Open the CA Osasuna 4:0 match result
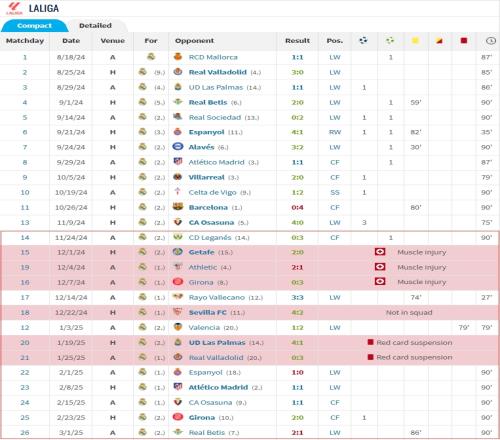This screenshot has width=500, height=440. click(x=297, y=222)
